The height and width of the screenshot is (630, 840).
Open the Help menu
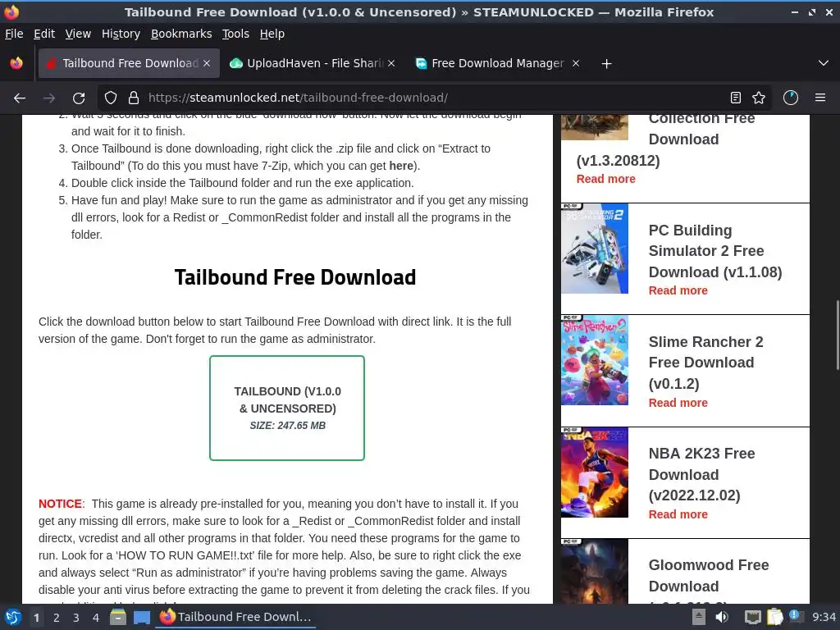point(272,34)
